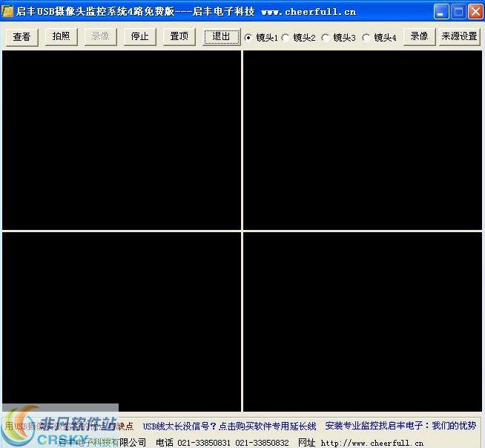Open 来源设置 source settings
Image resolution: width=485 pixels, height=448 pixels.
459,36
